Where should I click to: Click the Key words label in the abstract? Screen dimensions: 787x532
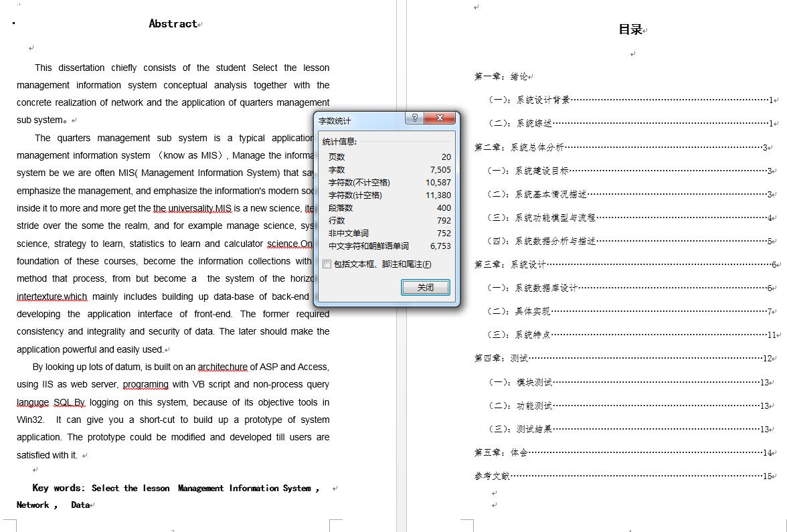[58, 488]
